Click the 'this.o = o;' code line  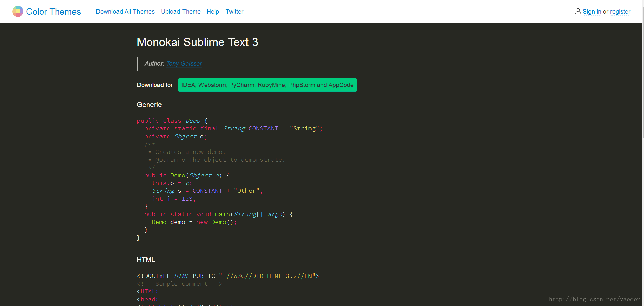click(172, 183)
